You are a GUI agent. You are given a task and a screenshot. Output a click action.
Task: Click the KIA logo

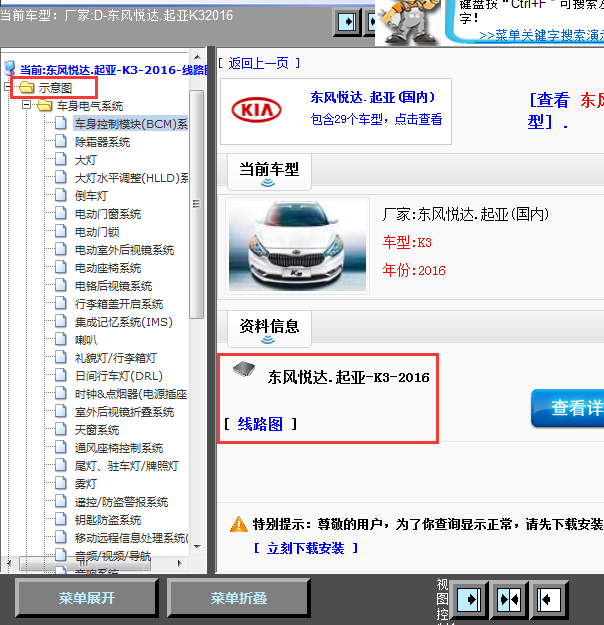pyautogui.click(x=256, y=110)
